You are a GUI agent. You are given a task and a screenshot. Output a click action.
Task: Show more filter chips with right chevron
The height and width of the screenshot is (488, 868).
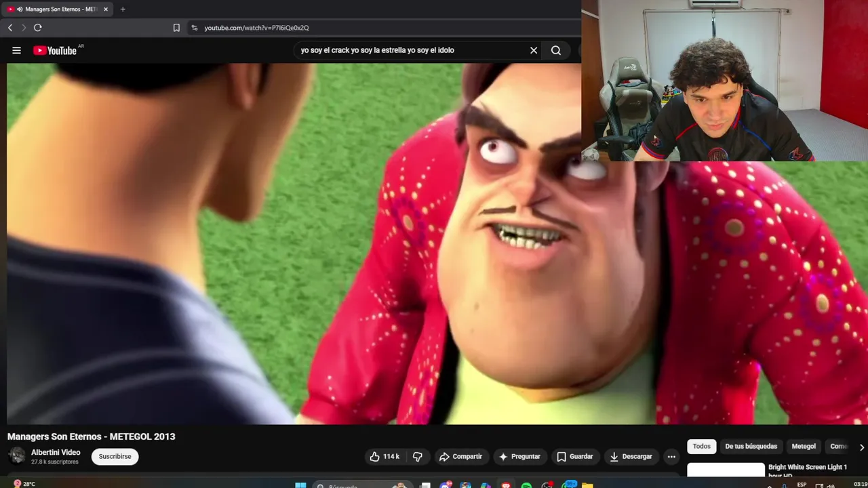click(x=862, y=447)
